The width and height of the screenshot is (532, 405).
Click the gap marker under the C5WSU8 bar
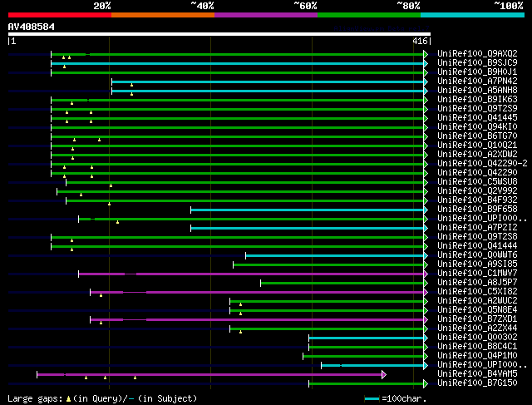pyautogui.click(x=111, y=185)
